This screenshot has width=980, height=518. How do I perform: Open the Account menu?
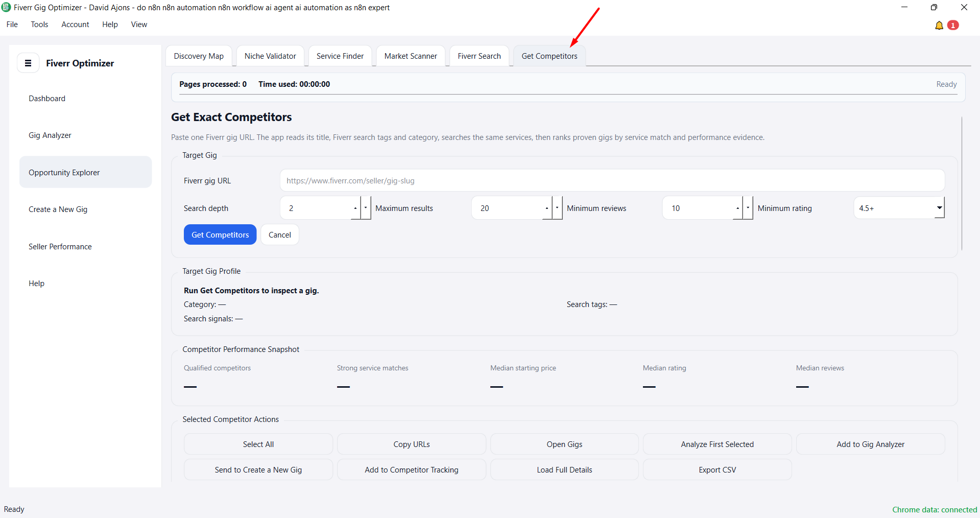click(x=75, y=25)
